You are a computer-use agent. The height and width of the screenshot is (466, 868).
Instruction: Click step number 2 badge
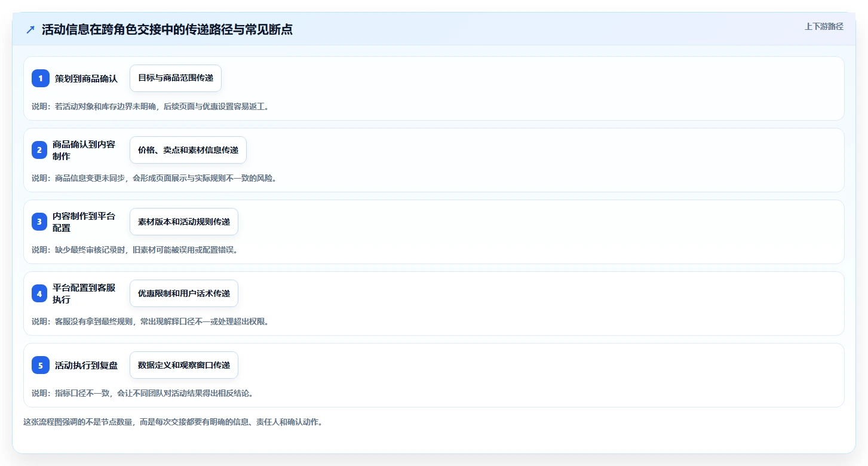point(41,150)
